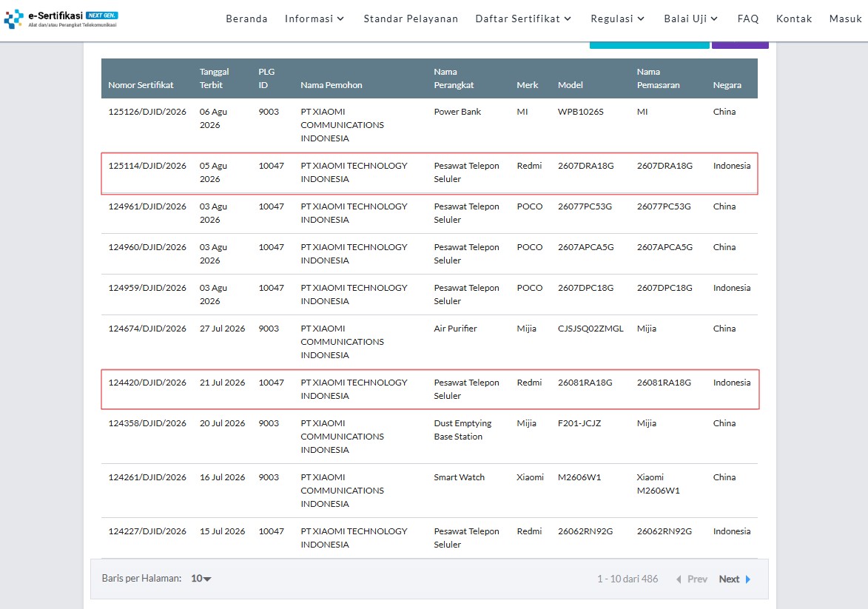The width and height of the screenshot is (868, 609).
Task: Click the purple button above table
Action: [x=740, y=45]
